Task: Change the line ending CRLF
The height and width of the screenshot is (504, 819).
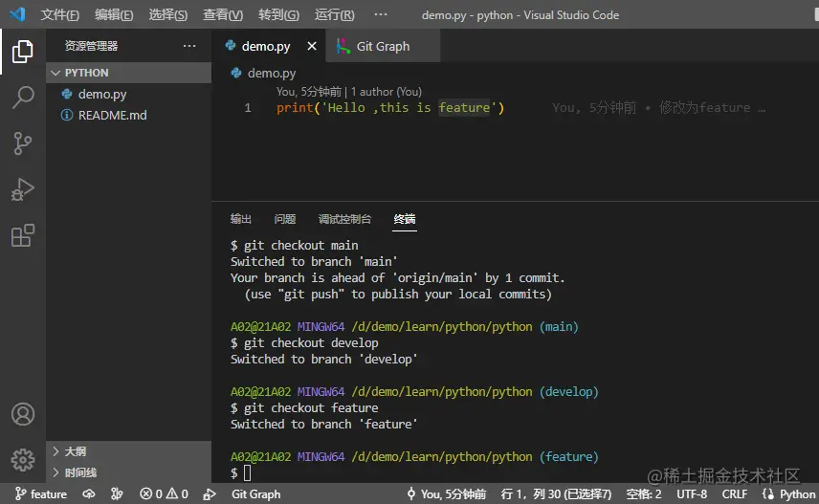Action: point(735,494)
